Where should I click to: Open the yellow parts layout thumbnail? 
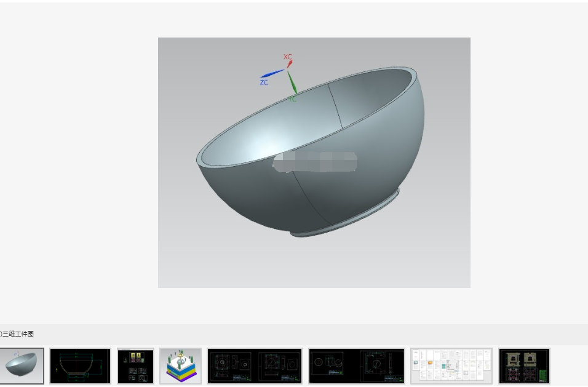point(135,366)
